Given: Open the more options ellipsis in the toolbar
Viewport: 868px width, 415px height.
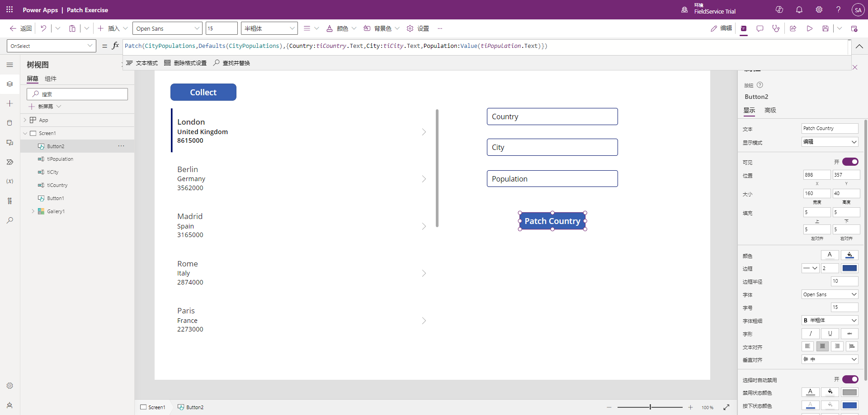Looking at the screenshot, I should coord(440,28).
